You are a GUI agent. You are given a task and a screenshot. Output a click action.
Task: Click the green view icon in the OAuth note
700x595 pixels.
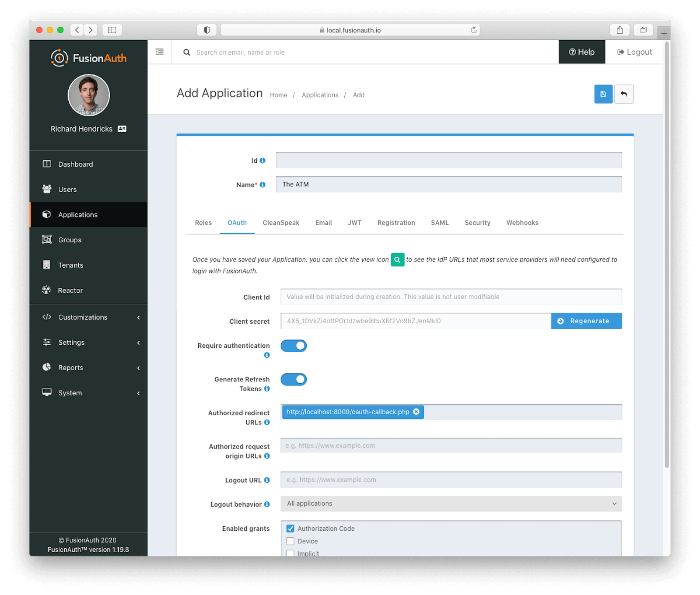[397, 259]
